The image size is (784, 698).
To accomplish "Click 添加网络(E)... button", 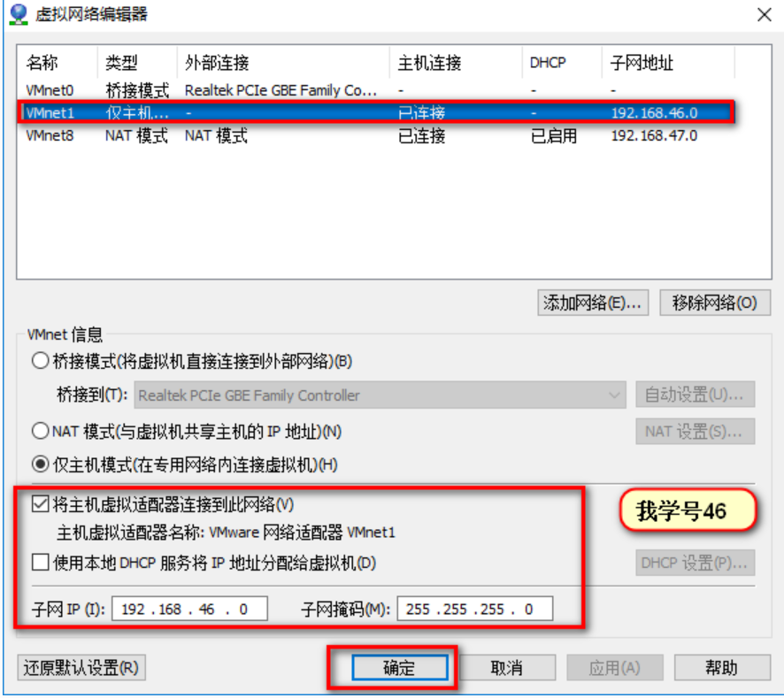I will (x=593, y=303).
